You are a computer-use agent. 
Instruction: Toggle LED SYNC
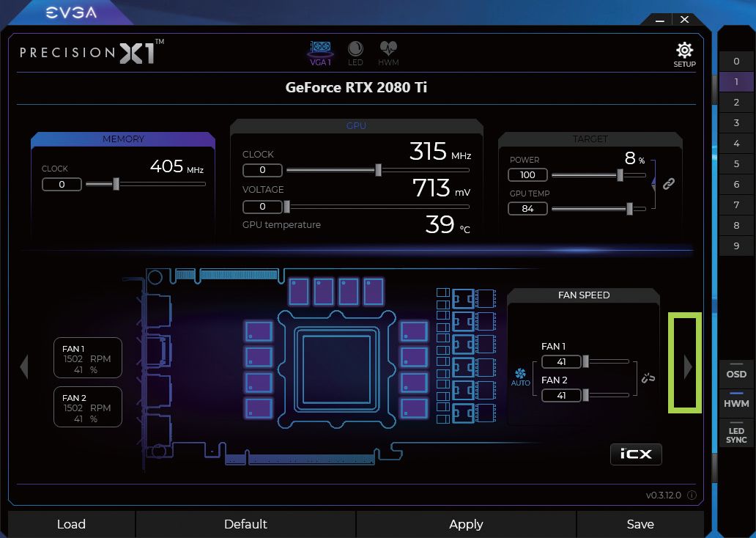pyautogui.click(x=735, y=433)
